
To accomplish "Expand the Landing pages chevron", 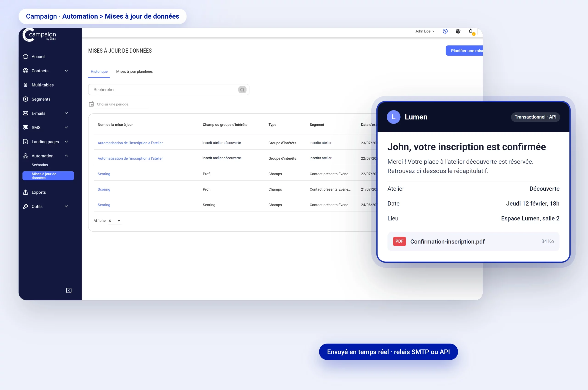I will click(x=66, y=141).
